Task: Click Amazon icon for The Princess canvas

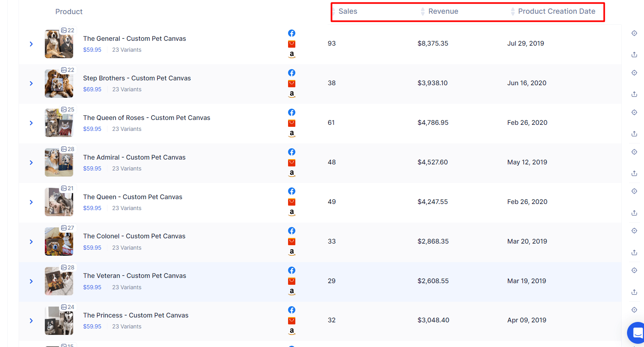Action: [x=292, y=331]
